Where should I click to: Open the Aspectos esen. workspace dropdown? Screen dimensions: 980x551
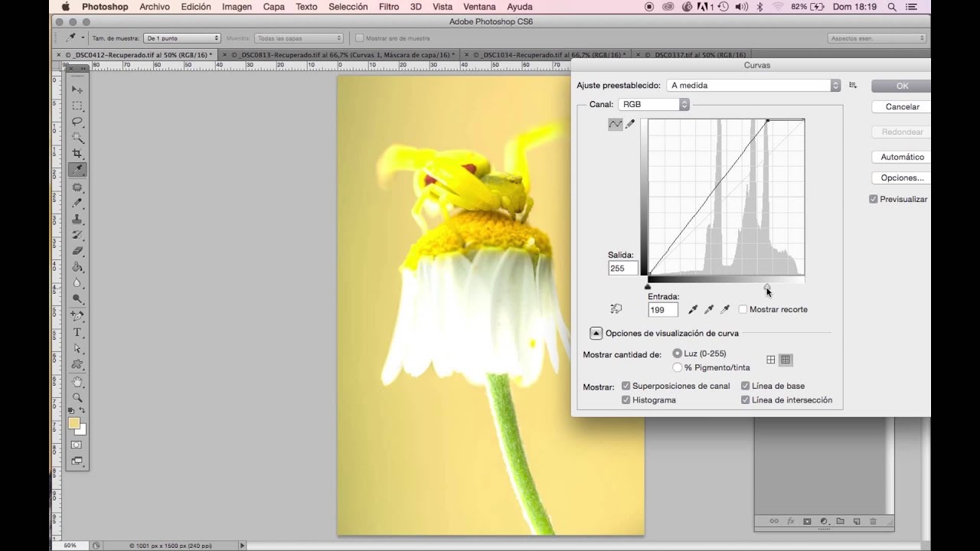point(877,37)
